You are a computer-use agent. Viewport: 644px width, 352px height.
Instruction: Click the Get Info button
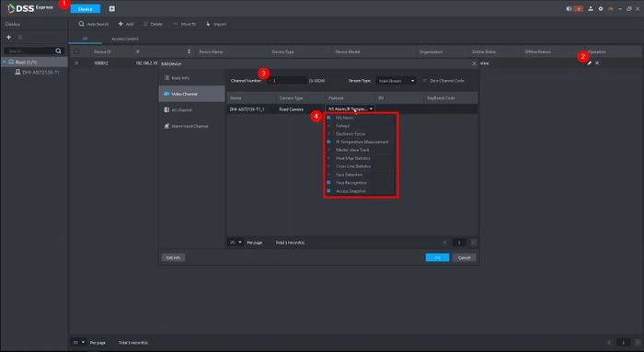coord(173,257)
